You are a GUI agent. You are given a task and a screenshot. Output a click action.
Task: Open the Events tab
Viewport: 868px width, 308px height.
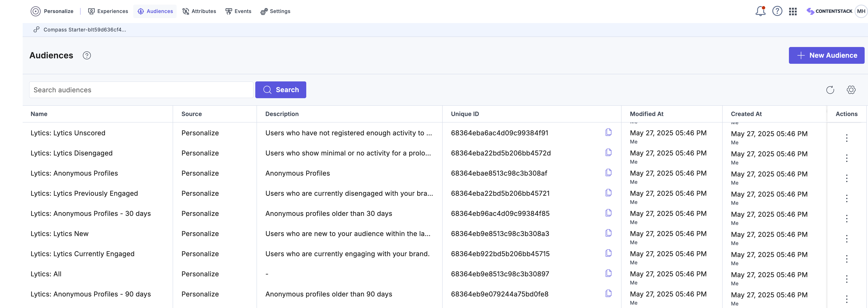pyautogui.click(x=238, y=11)
